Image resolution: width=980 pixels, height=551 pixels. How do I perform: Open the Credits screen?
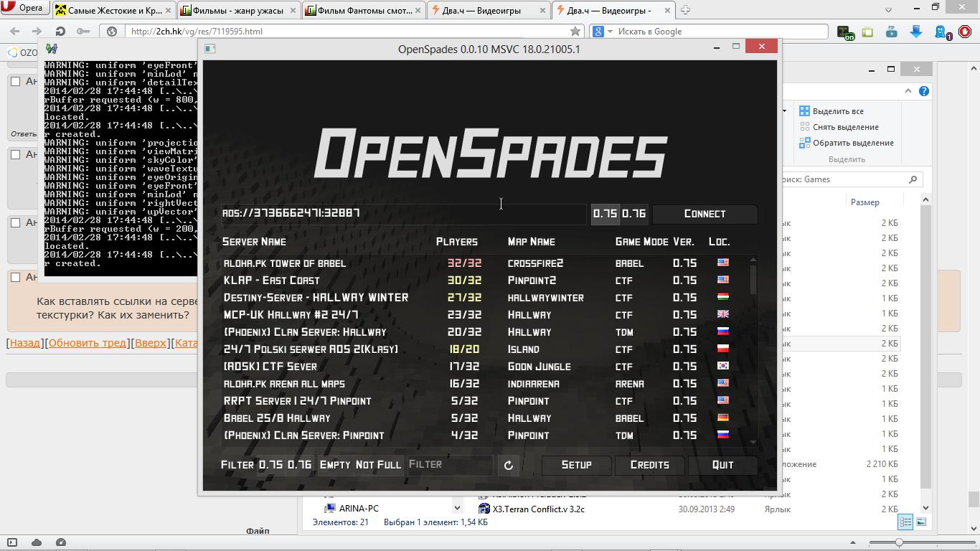pos(649,465)
